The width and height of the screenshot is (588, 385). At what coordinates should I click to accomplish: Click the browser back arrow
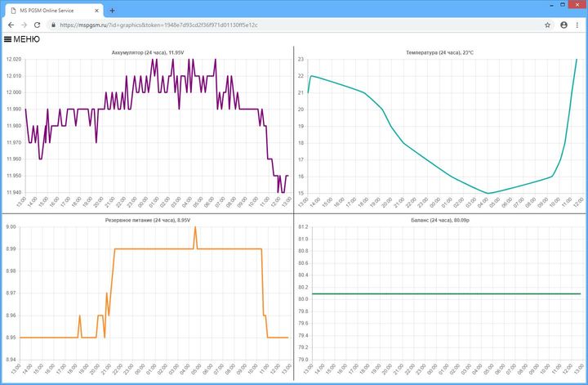10,25
